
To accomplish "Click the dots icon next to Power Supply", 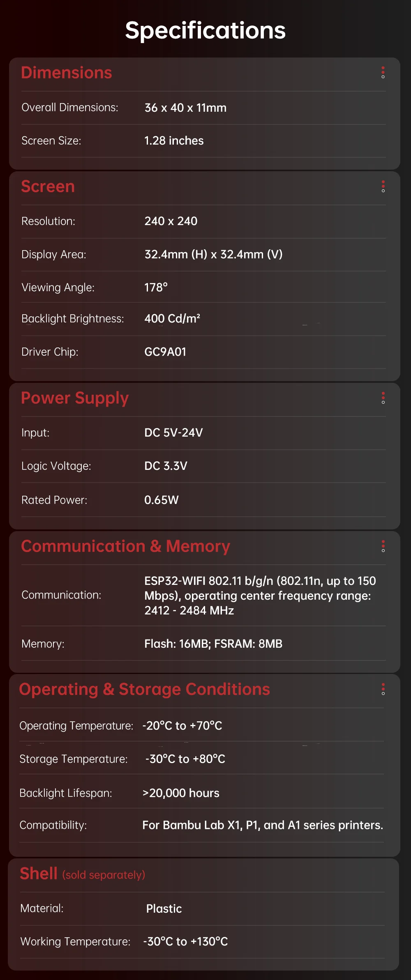I will pos(383,398).
